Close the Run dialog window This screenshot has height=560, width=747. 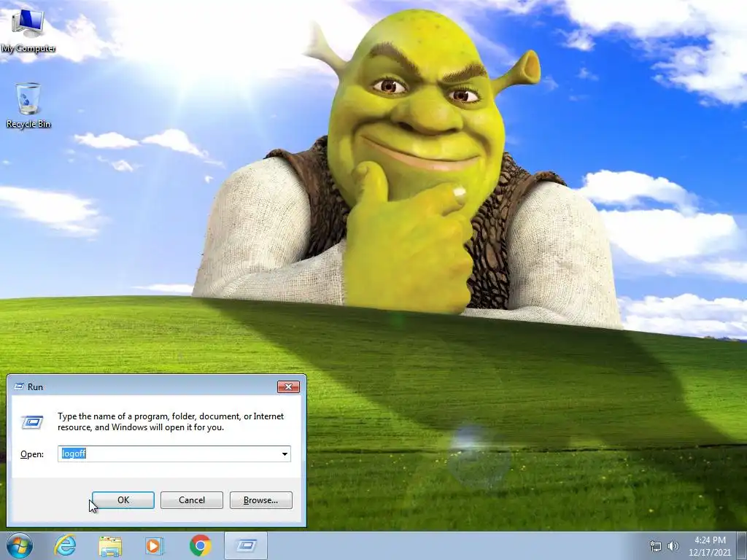tap(288, 386)
